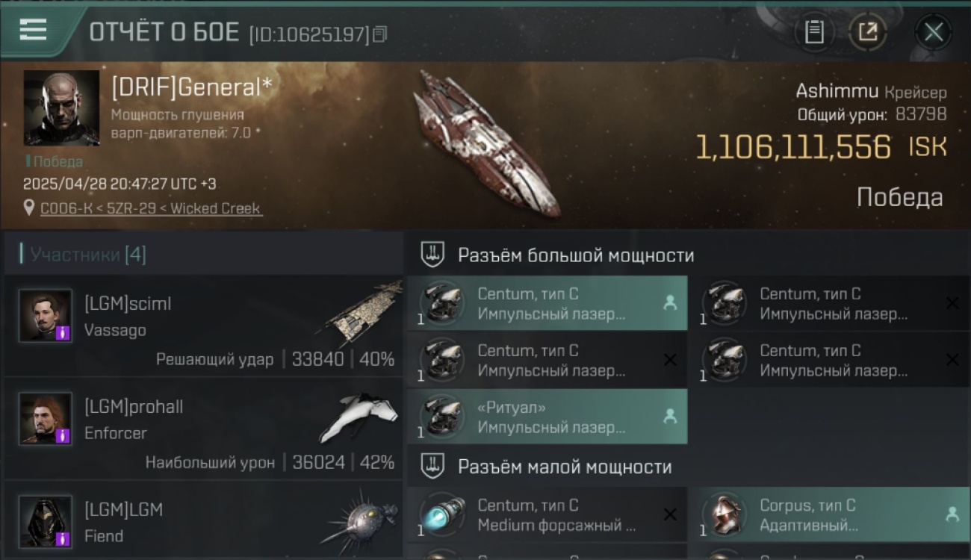Image resolution: width=971 pixels, height=560 pixels.
Task: View the [DRIF]General* pilot portrait
Action: click(61, 108)
